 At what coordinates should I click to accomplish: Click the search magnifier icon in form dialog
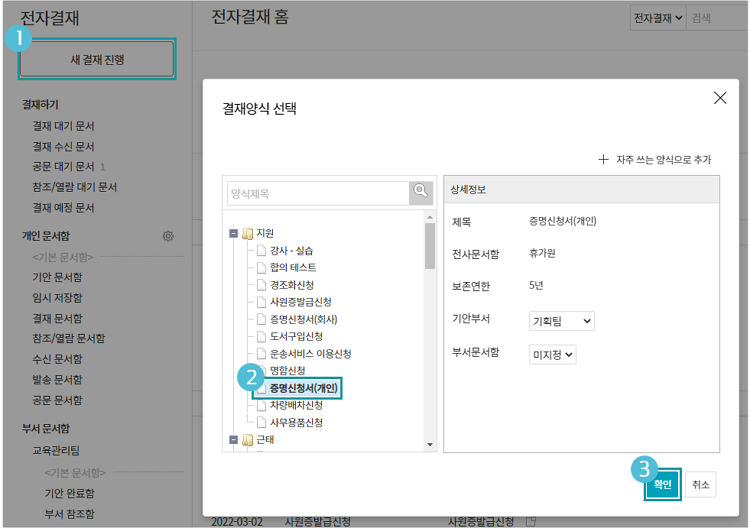[421, 193]
